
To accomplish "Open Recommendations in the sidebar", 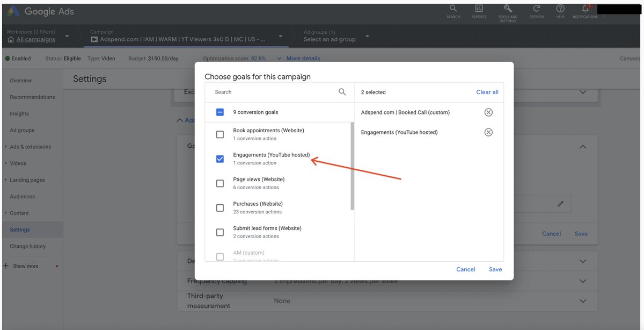I will click(x=32, y=97).
